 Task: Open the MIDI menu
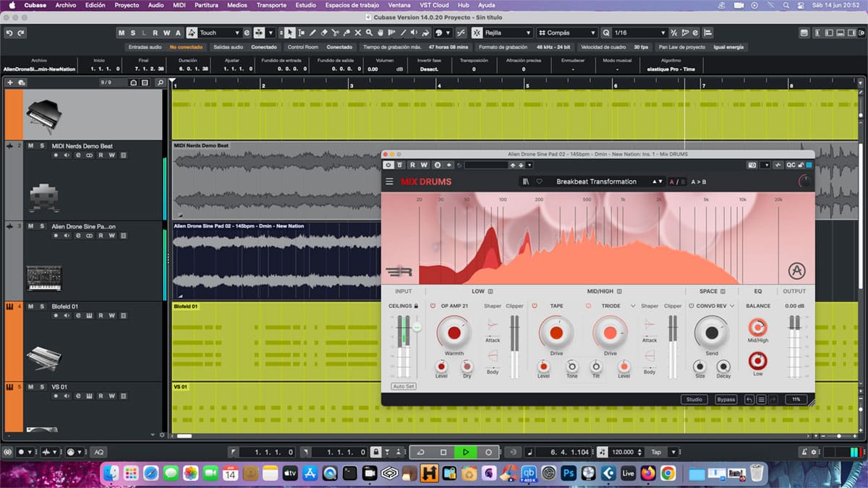[x=179, y=5]
